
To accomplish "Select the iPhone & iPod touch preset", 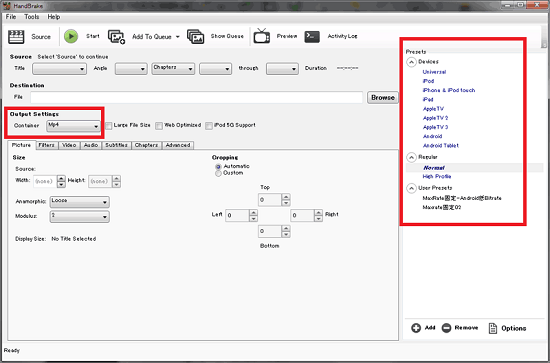I will [449, 90].
